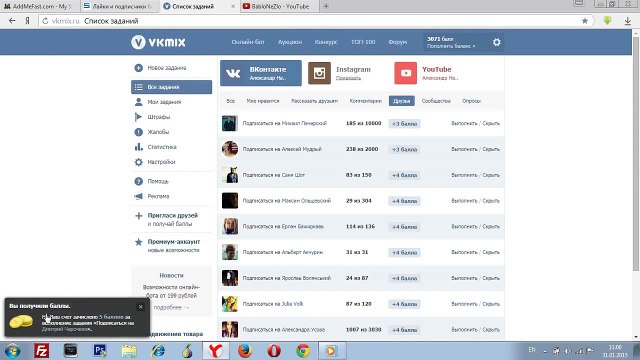The image size is (640, 360).
Task: Open Форум in the top navigation
Action: click(x=398, y=42)
